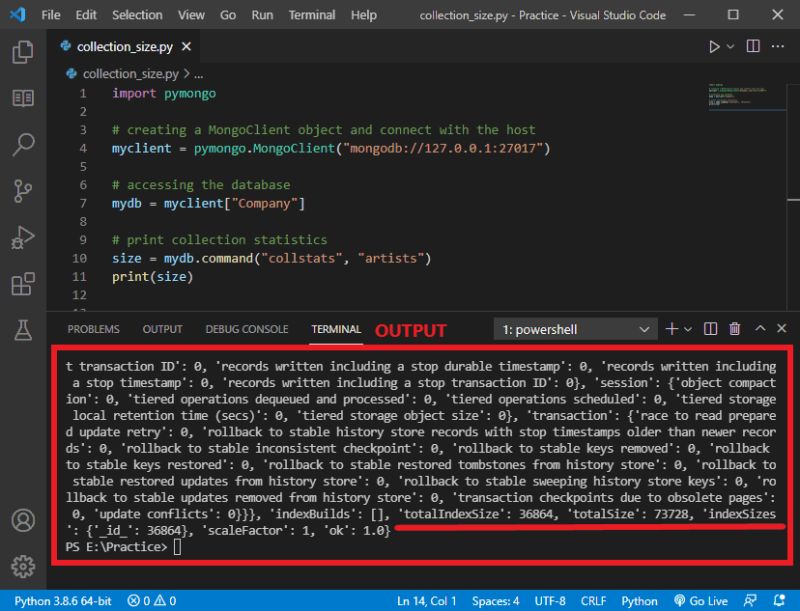
Task: Open the Terminal menu
Action: click(311, 15)
